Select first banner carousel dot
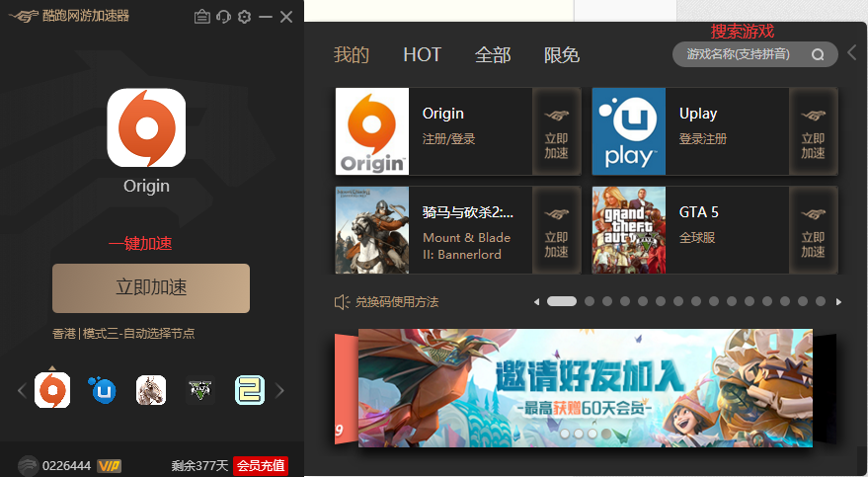This screenshot has width=868, height=477. point(565,434)
